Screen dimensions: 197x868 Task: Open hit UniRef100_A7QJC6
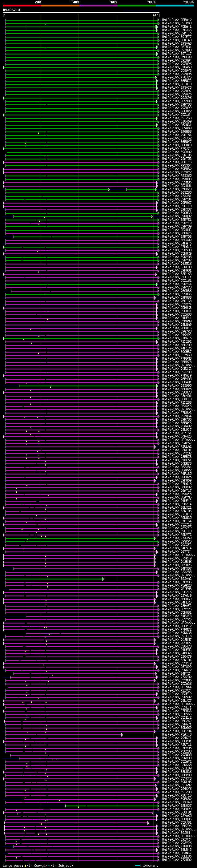click(177, 30)
